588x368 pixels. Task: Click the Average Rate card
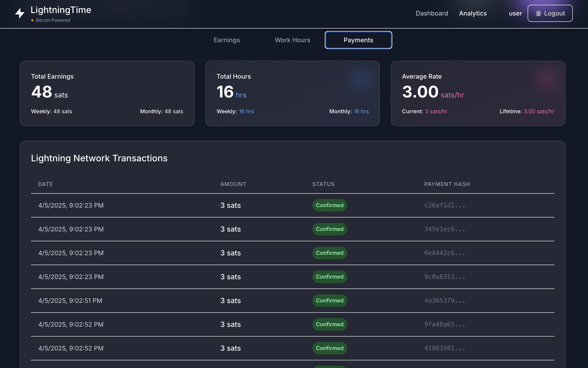pos(478,93)
